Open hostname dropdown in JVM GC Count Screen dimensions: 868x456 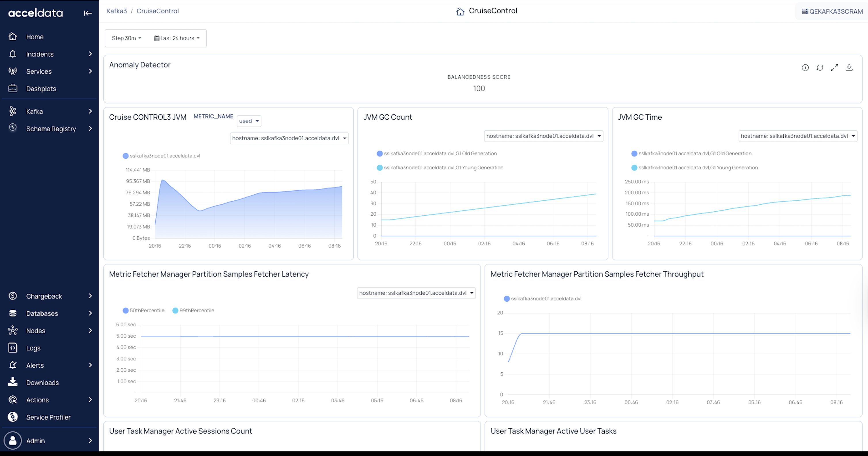(544, 136)
